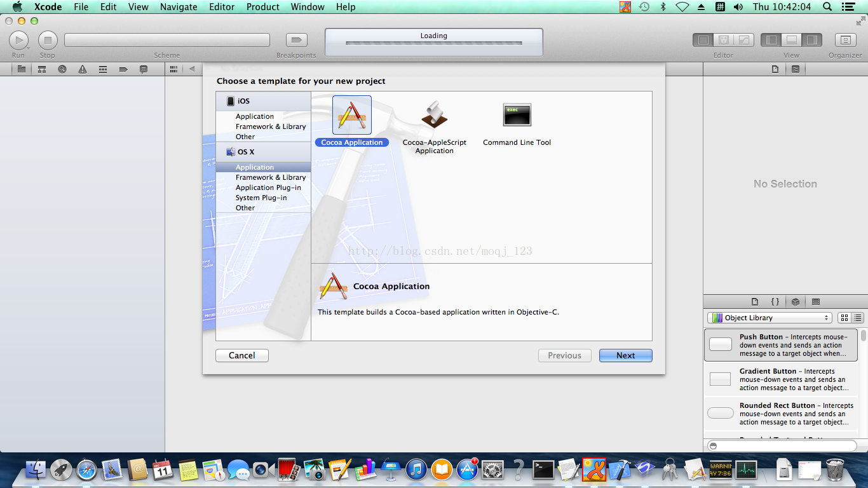Toggle the debug area view button
The image size is (868, 488).
[x=792, y=40]
